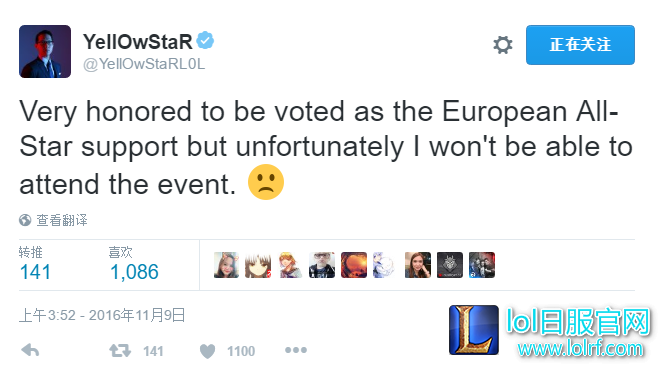
Task: Open the three dots more menu
Action: (x=296, y=350)
